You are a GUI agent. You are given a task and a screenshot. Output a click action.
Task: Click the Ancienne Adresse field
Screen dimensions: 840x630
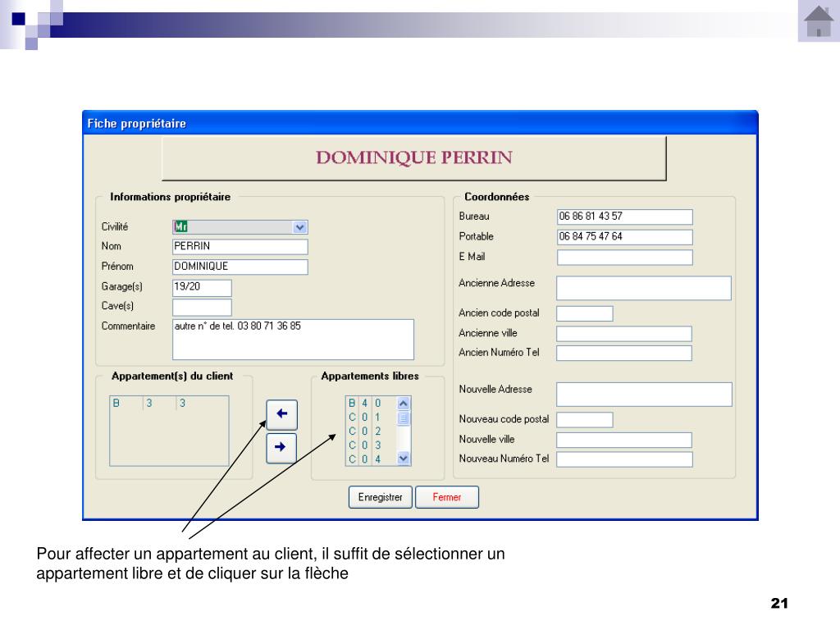644,288
